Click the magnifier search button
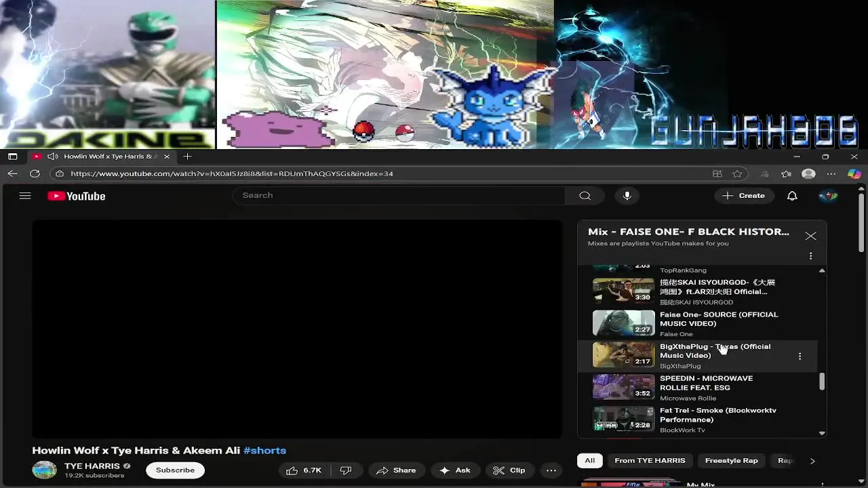 click(x=585, y=196)
